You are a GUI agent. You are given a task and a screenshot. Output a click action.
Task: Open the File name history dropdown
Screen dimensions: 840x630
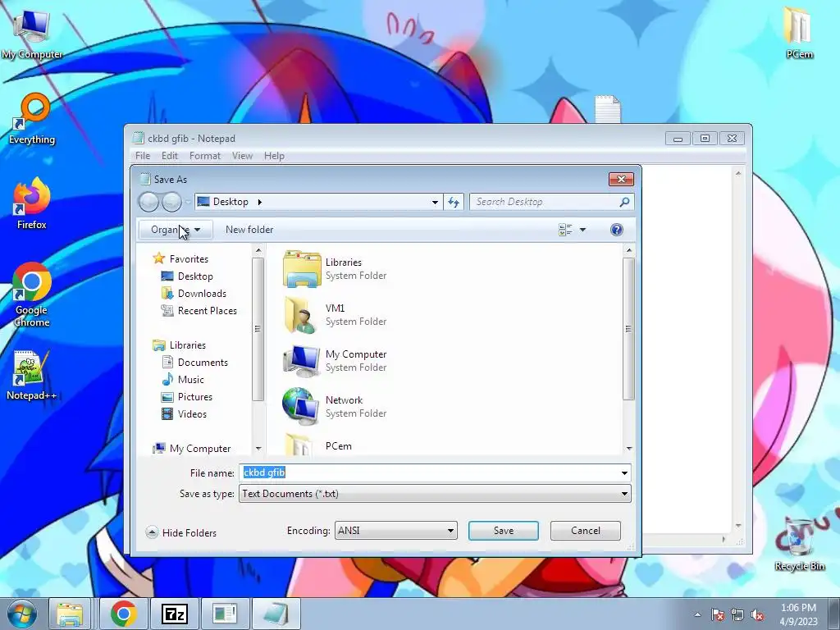(x=624, y=472)
